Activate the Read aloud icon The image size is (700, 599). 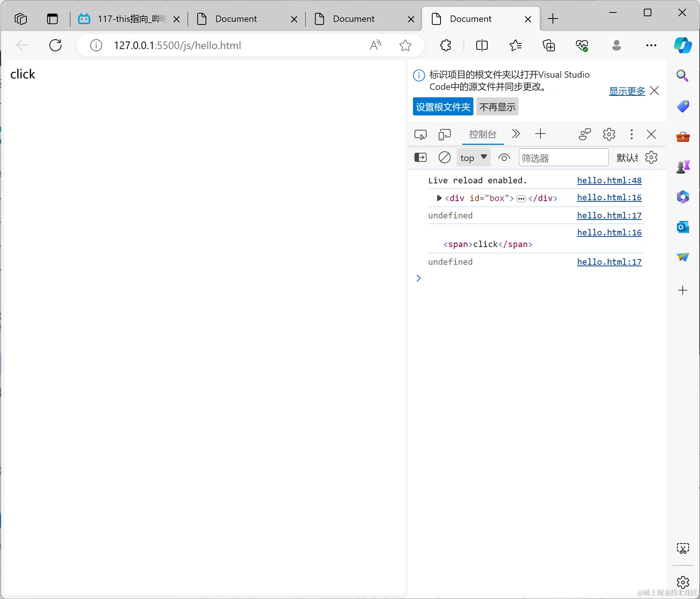[x=376, y=45]
